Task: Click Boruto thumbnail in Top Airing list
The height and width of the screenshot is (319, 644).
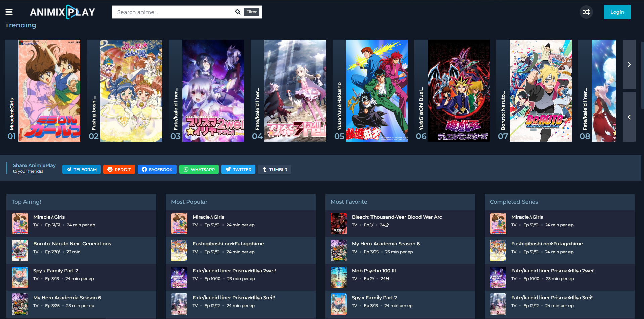Action: pyautogui.click(x=20, y=250)
